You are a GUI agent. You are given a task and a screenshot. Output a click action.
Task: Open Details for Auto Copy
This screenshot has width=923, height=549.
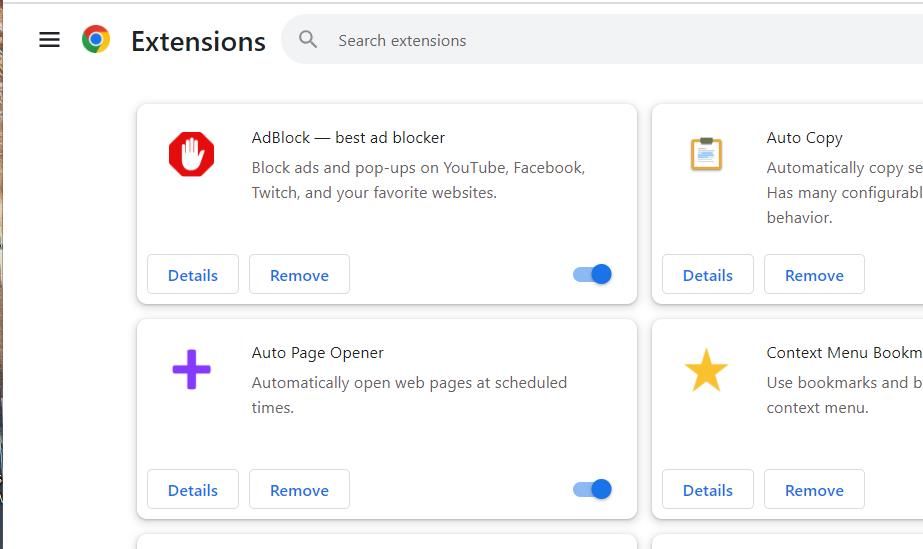(x=708, y=275)
